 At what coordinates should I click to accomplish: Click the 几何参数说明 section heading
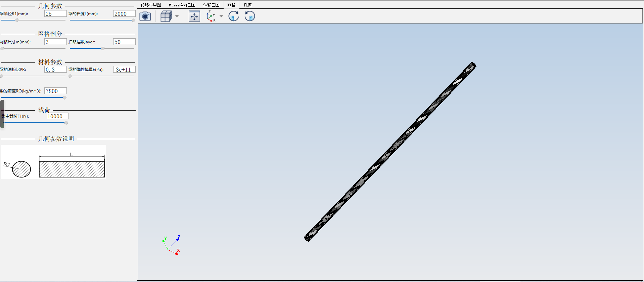[56, 139]
